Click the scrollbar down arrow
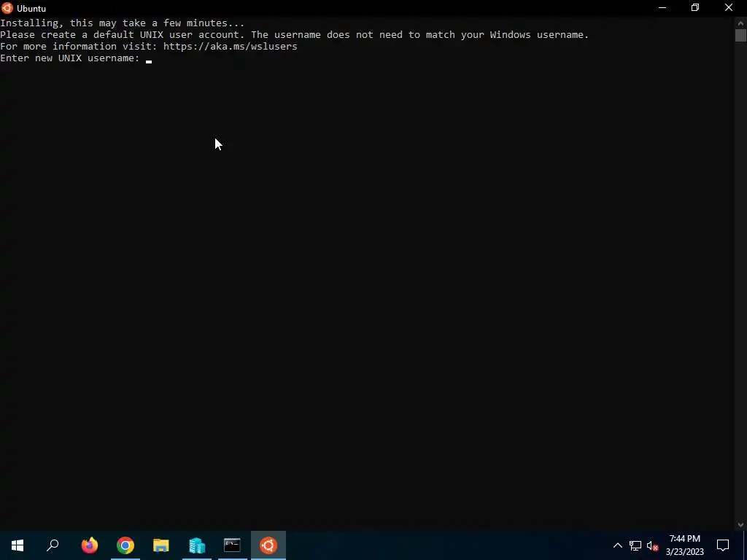Screen dimensions: 747x560 point(740,525)
